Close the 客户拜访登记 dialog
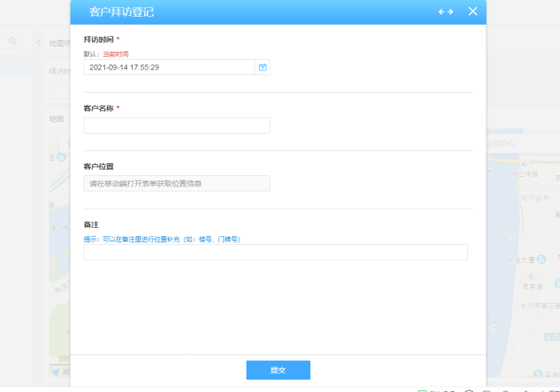560x392 pixels. pyautogui.click(x=473, y=11)
